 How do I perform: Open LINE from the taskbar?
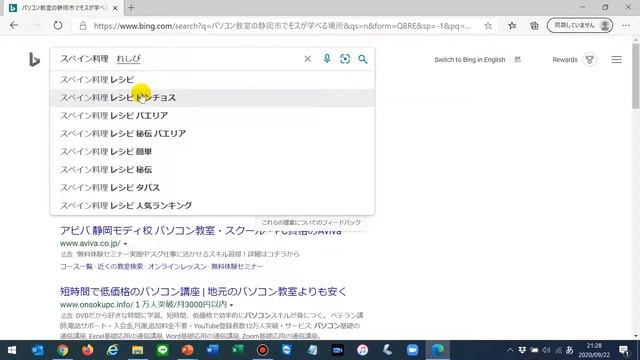coord(162,350)
